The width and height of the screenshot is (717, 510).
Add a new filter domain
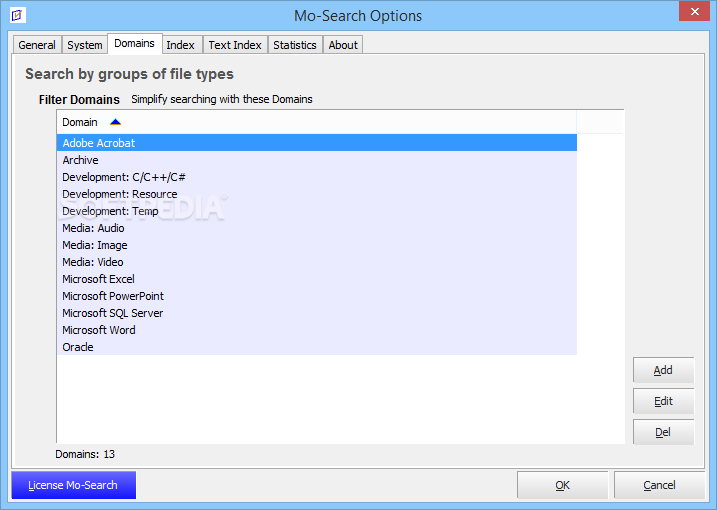[663, 370]
